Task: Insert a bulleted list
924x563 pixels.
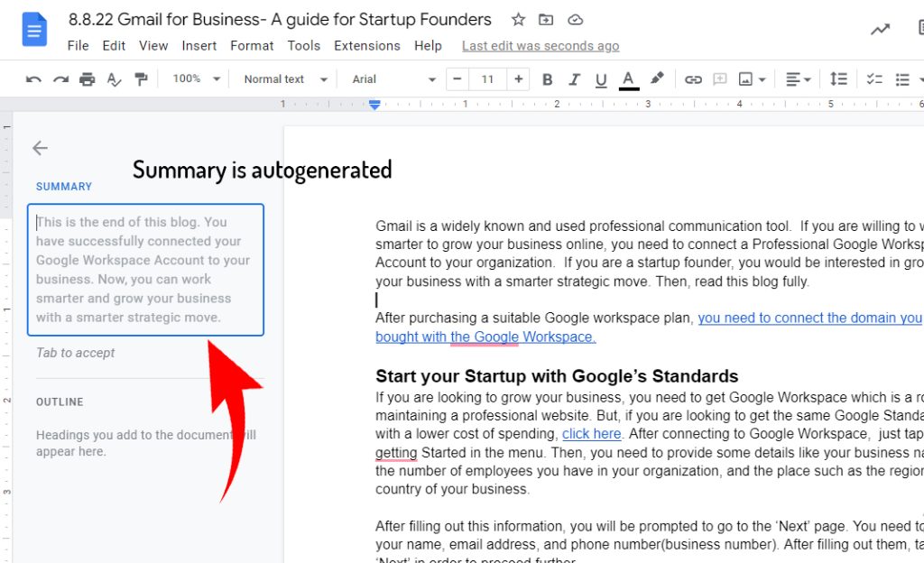Action: pyautogui.click(x=902, y=78)
